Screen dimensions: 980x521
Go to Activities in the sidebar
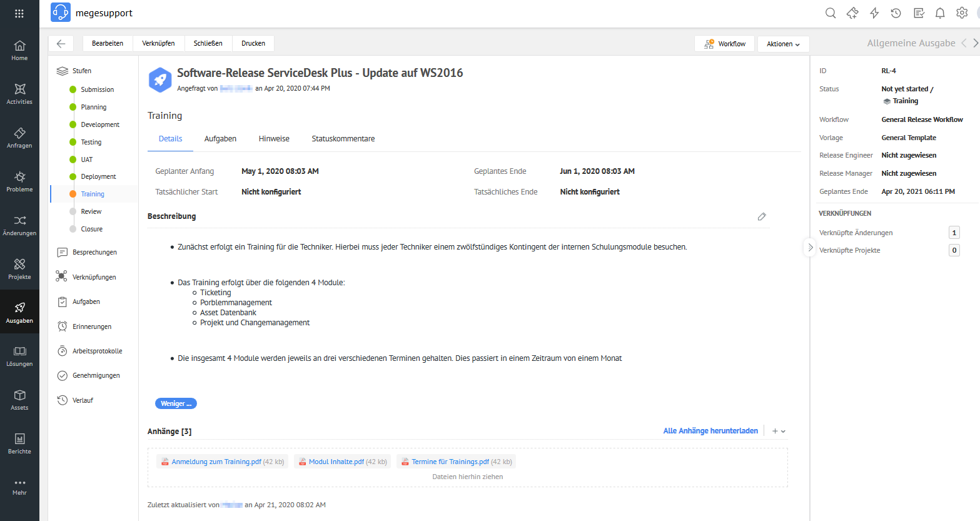(19, 94)
